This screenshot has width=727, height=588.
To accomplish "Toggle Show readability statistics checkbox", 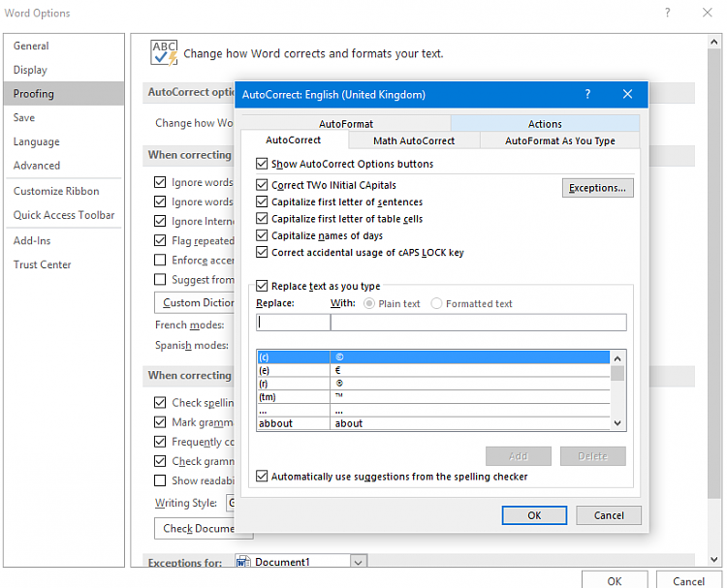I will pos(160,480).
